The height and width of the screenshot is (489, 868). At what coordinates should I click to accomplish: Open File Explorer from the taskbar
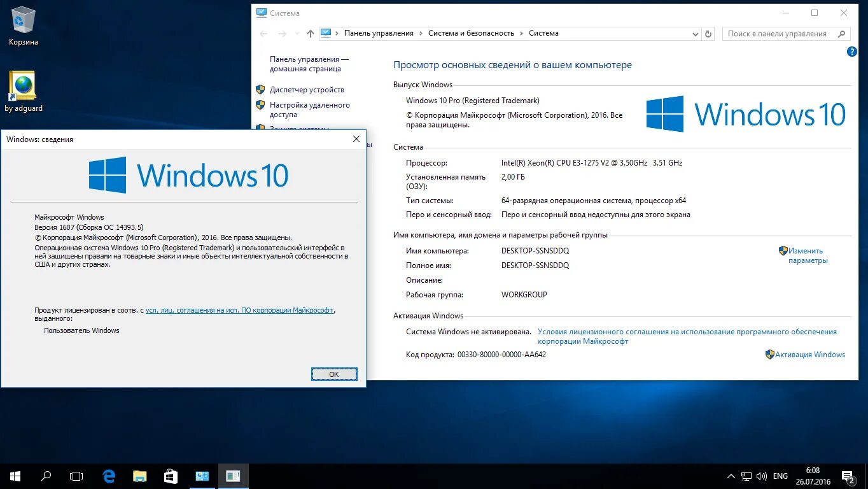tap(140, 476)
